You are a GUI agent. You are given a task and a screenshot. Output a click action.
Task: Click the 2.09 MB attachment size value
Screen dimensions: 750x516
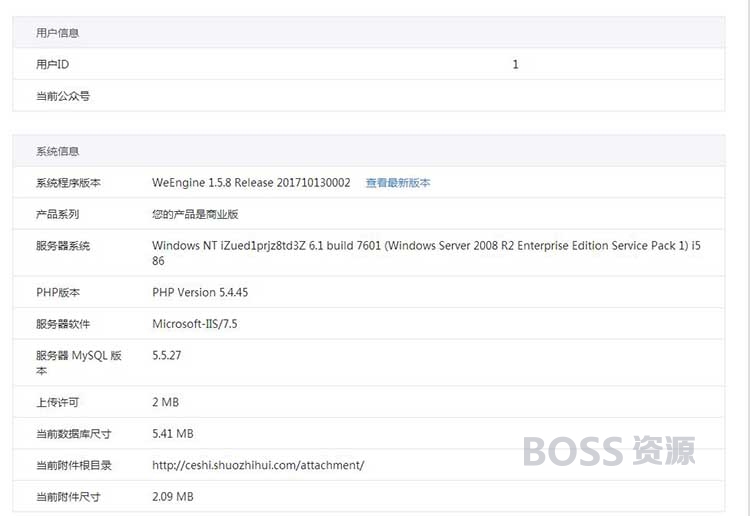click(173, 497)
